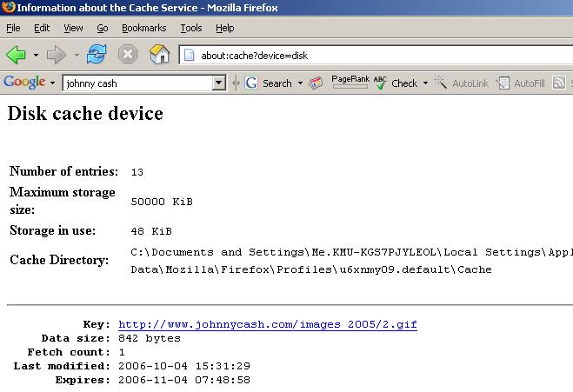Open the Forward history dropdown arrow

pyautogui.click(x=77, y=56)
